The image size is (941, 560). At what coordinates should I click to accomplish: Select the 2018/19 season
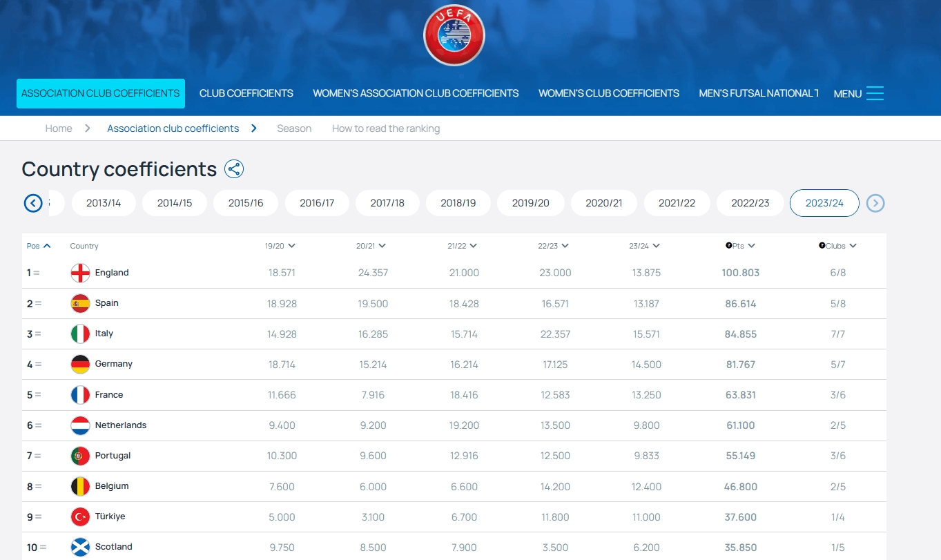tap(458, 203)
